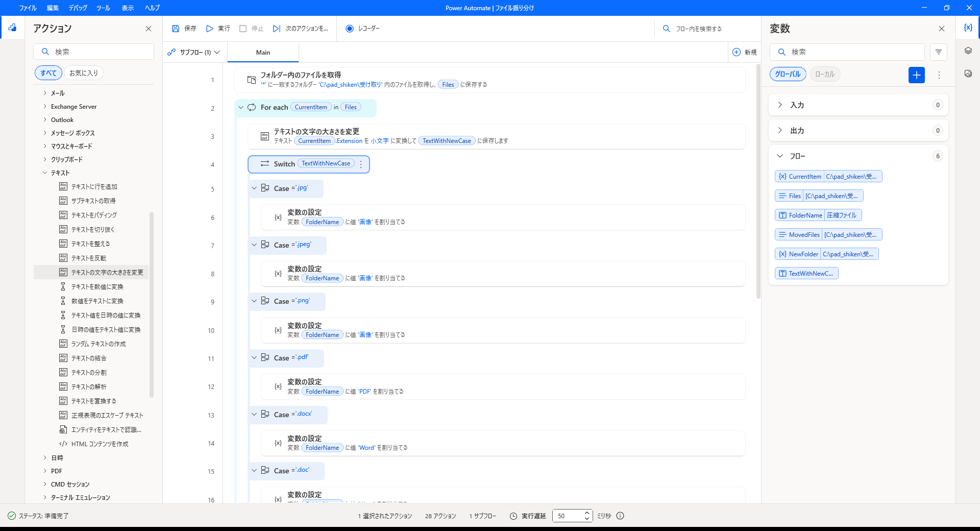Switch to お気に入り filter
Viewport: 980px width, 531px height.
[84, 73]
